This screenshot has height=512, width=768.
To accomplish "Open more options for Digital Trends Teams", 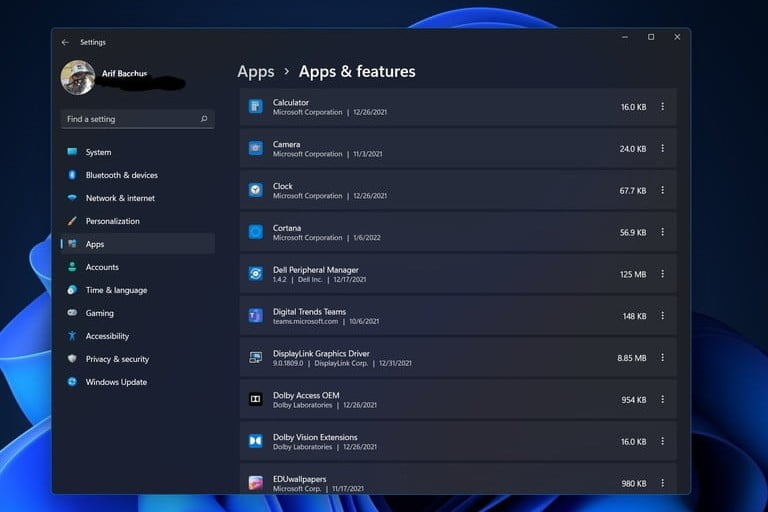I will (663, 316).
